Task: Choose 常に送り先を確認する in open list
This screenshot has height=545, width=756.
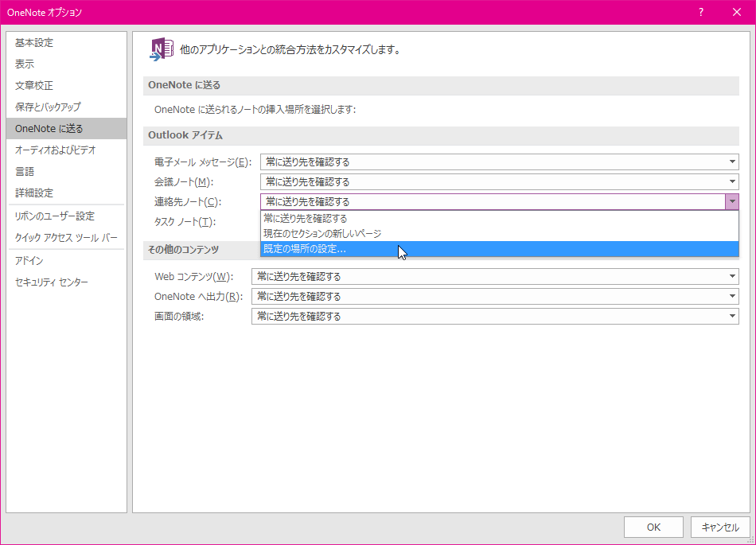Action: 500,218
